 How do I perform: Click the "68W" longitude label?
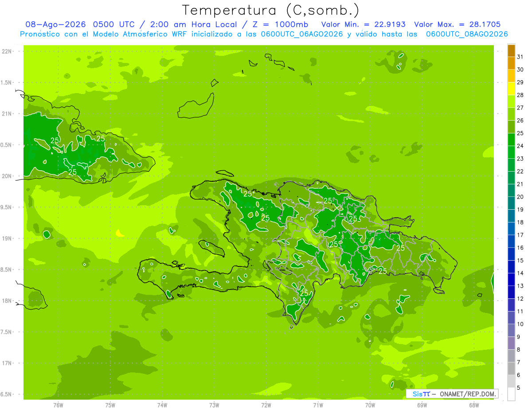(x=474, y=405)
